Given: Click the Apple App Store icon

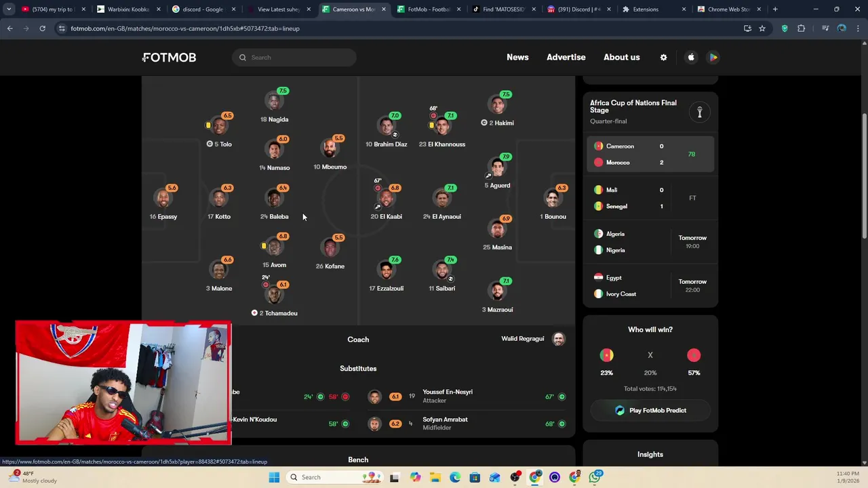Looking at the screenshot, I should point(691,58).
